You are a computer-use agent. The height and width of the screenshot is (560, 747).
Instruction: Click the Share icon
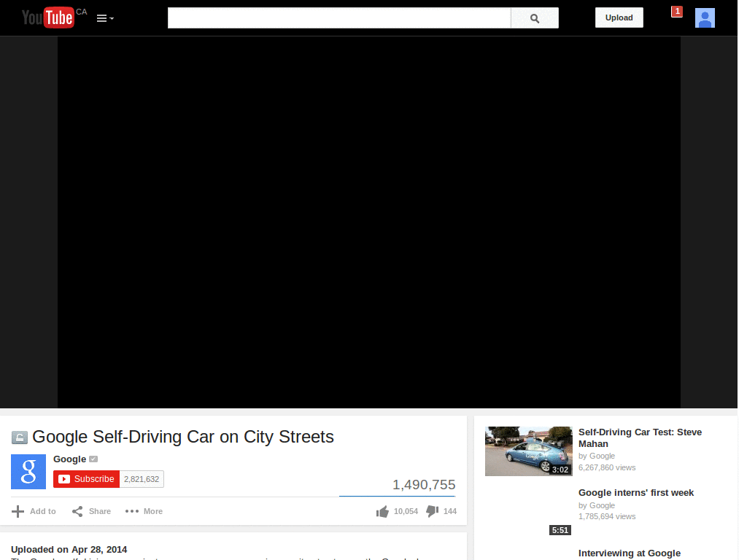(x=77, y=511)
